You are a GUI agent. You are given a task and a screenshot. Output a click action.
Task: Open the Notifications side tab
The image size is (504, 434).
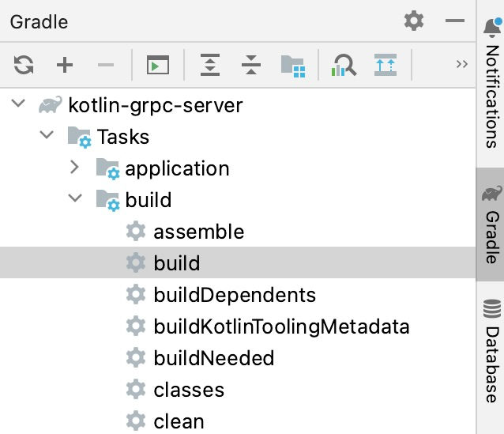492,85
